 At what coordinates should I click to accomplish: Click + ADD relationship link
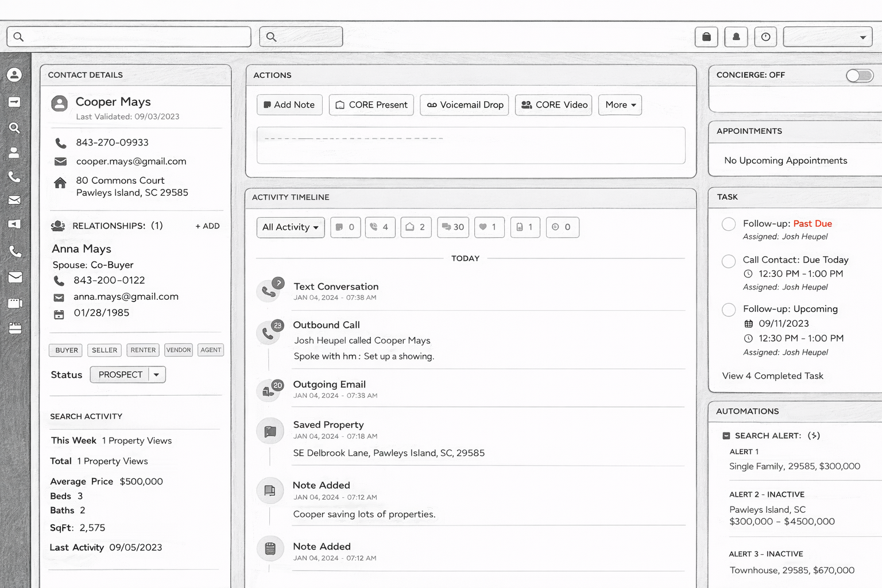[207, 226]
